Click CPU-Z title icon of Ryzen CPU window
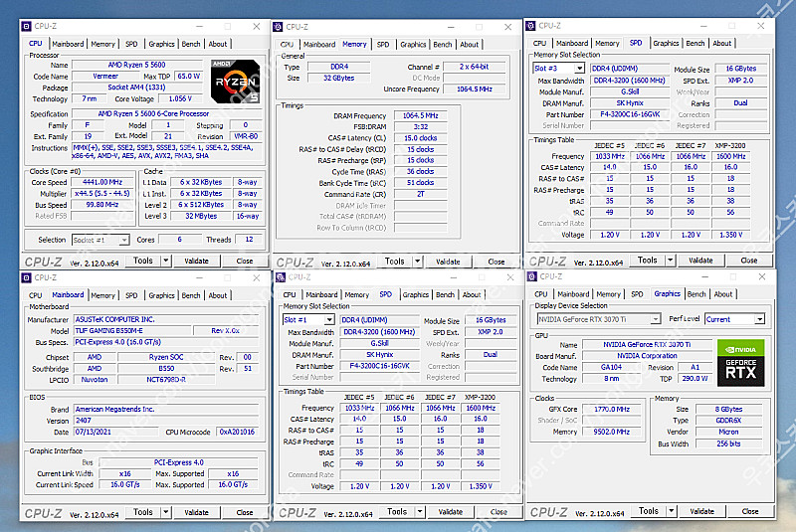Viewport: 796px width, 532px height. [27, 27]
